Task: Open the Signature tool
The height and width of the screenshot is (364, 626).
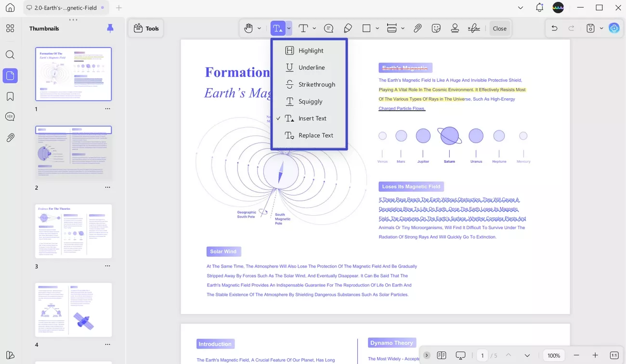Action: pyautogui.click(x=474, y=28)
